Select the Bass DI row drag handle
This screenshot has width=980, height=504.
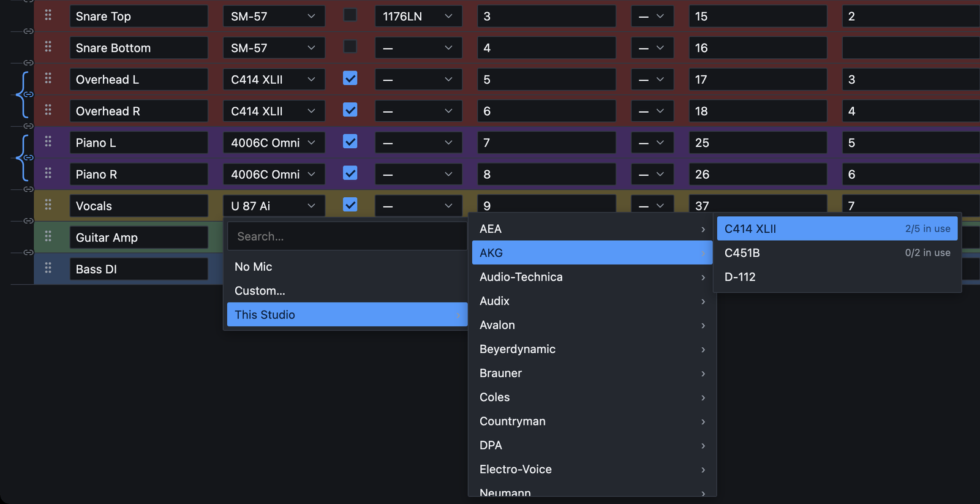(x=48, y=268)
